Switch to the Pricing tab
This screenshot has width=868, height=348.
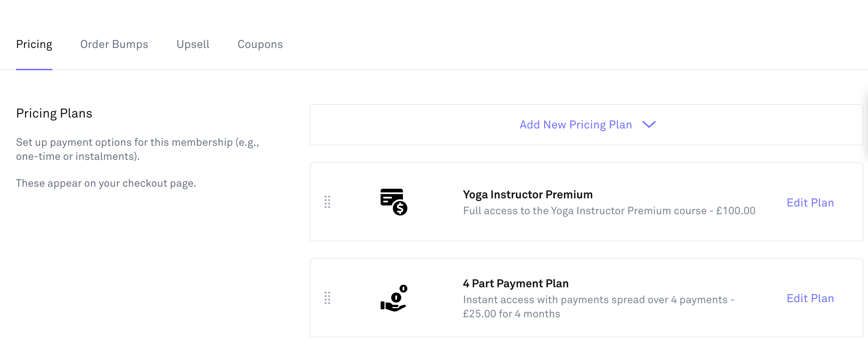coord(34,44)
